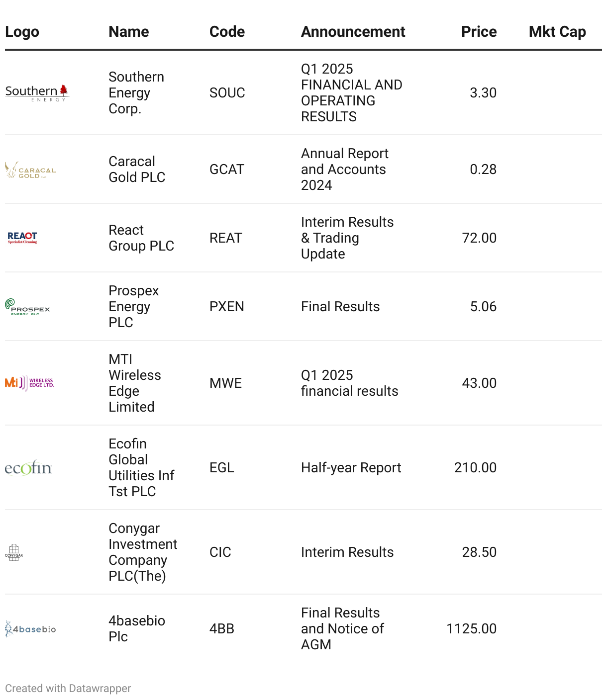The image size is (607, 700).
Task: Click the 1125.00 price for 4basebio
Action: tap(471, 629)
